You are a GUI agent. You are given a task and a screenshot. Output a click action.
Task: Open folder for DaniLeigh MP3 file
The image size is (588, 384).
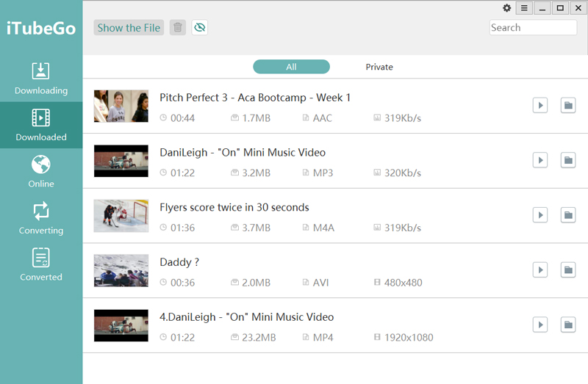[x=568, y=160]
